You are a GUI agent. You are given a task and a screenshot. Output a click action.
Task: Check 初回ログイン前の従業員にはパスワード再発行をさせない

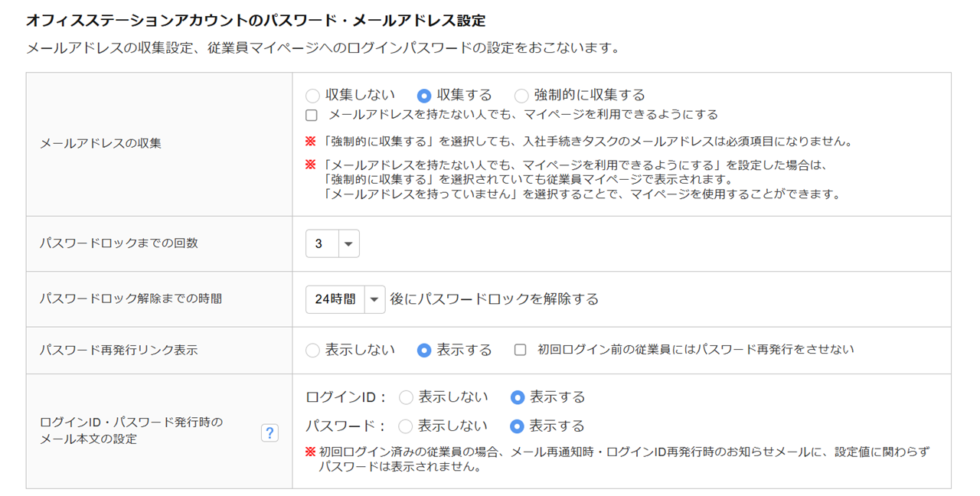pyautogui.click(x=521, y=350)
